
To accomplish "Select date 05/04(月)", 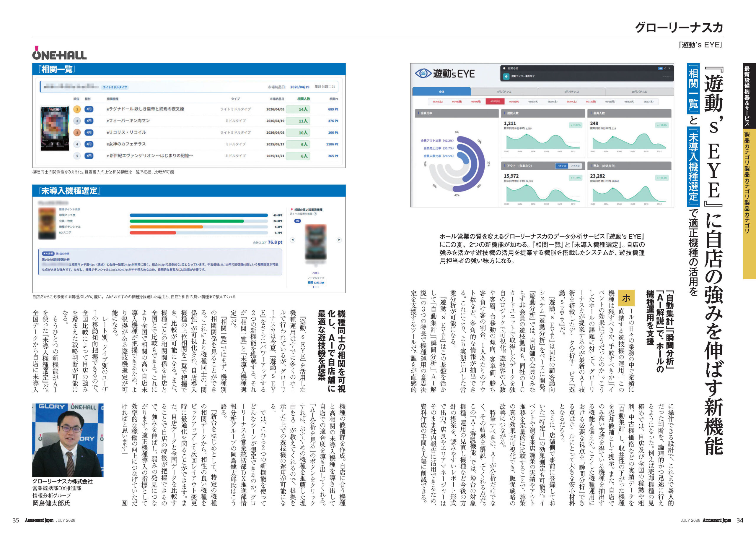I will click(476, 101).
